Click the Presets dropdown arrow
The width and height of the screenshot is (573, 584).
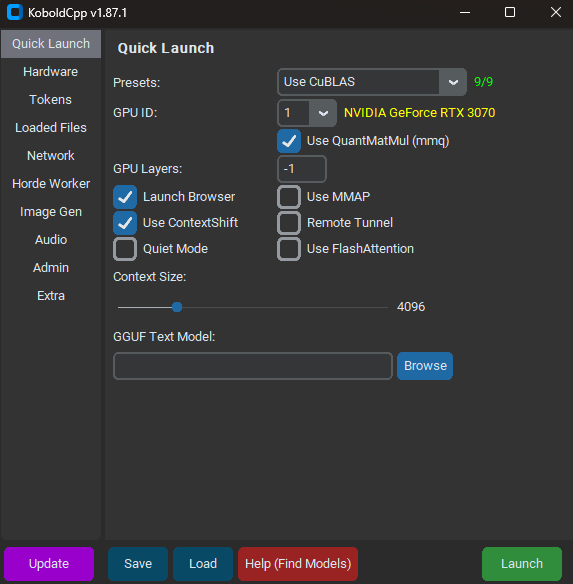[x=453, y=82]
